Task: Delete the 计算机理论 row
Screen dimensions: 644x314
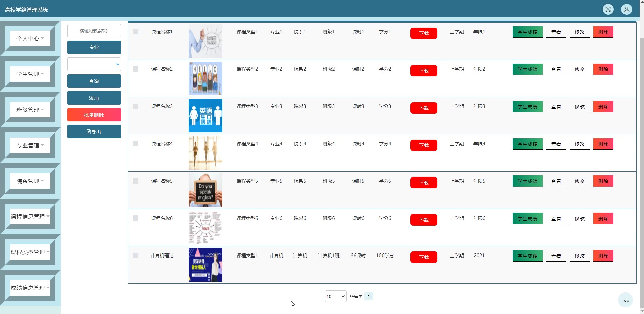Action: (x=603, y=256)
